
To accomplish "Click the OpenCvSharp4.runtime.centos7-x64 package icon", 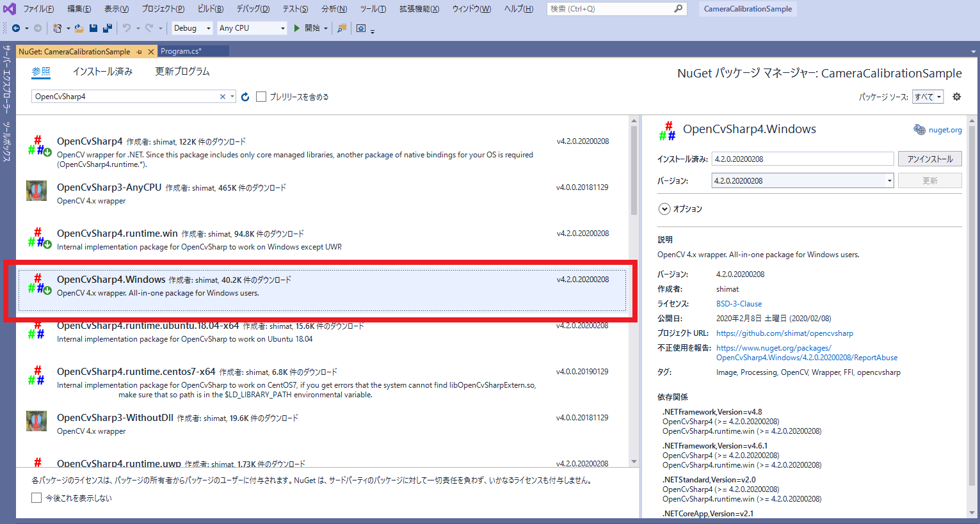I will [36, 376].
